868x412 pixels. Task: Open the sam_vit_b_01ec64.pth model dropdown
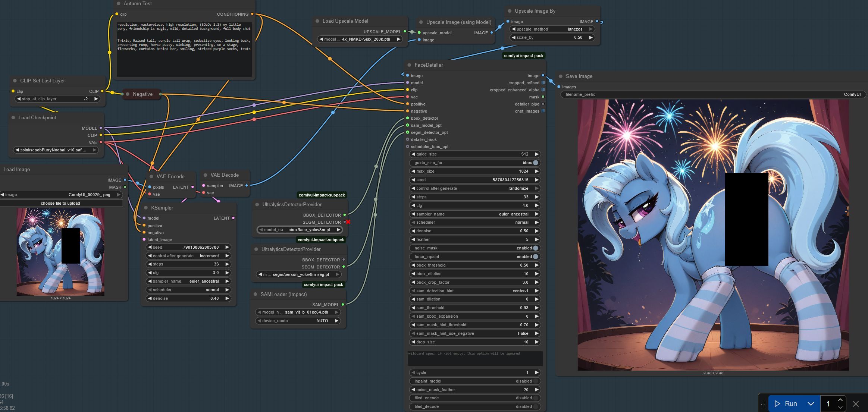coord(298,312)
